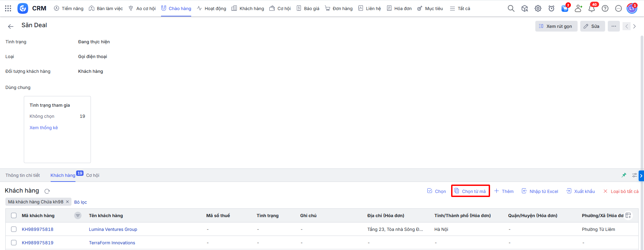The height and width of the screenshot is (250, 644).
Task: Open the settings gear icon
Action: [x=538, y=8]
